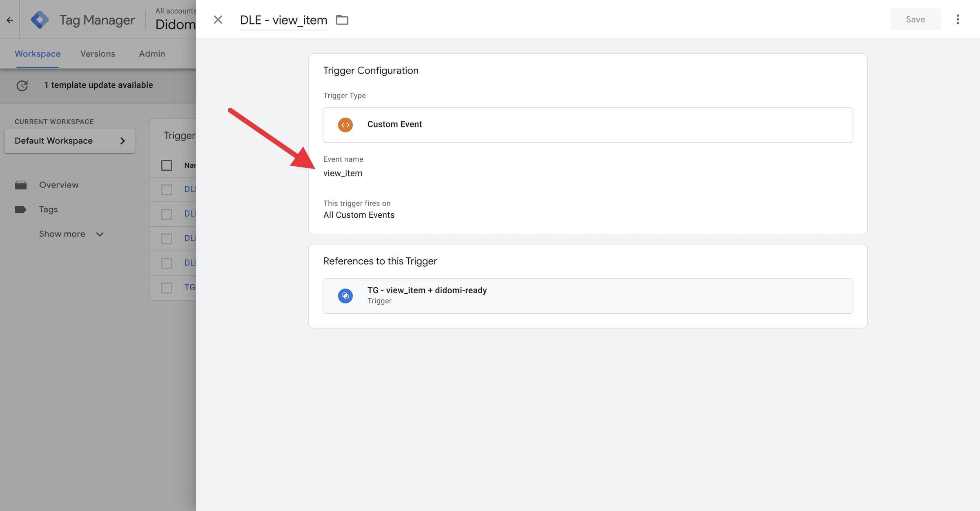
Task: Open the three-dot more actions menu
Action: [958, 19]
